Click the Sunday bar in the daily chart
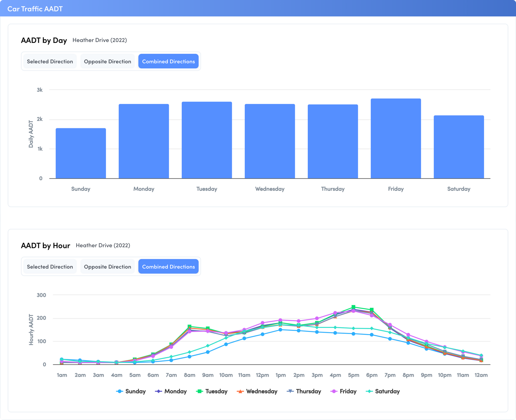Screen dimensions: 516x420 coord(81,153)
